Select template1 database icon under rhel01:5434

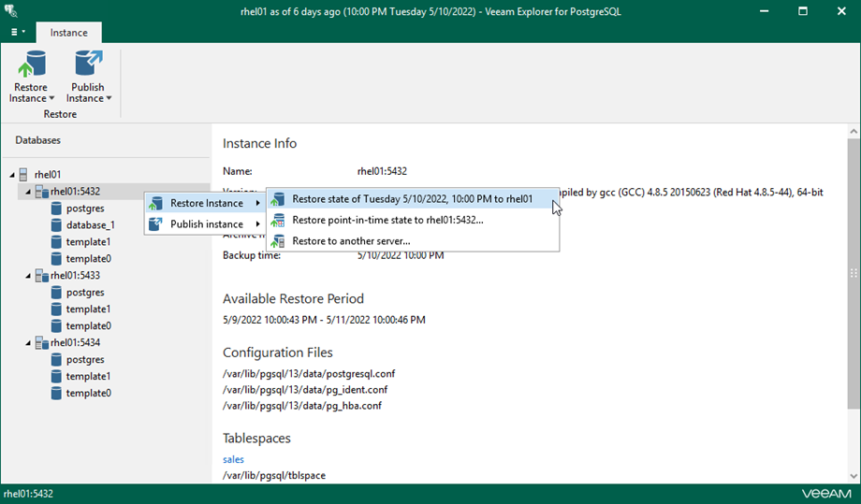tap(56, 376)
